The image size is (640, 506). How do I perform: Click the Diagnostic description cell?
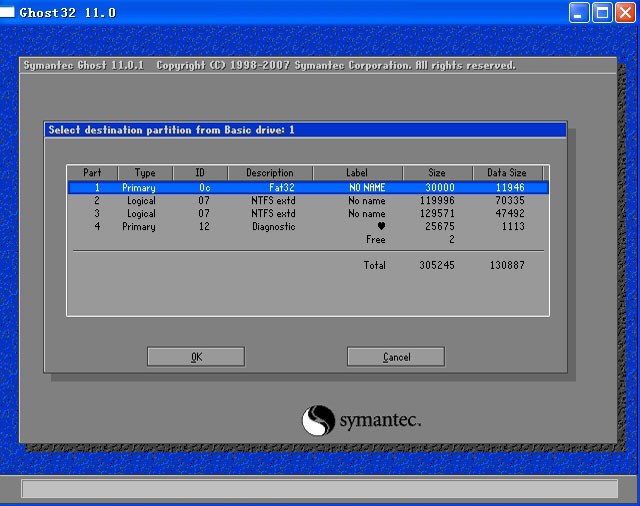273,226
